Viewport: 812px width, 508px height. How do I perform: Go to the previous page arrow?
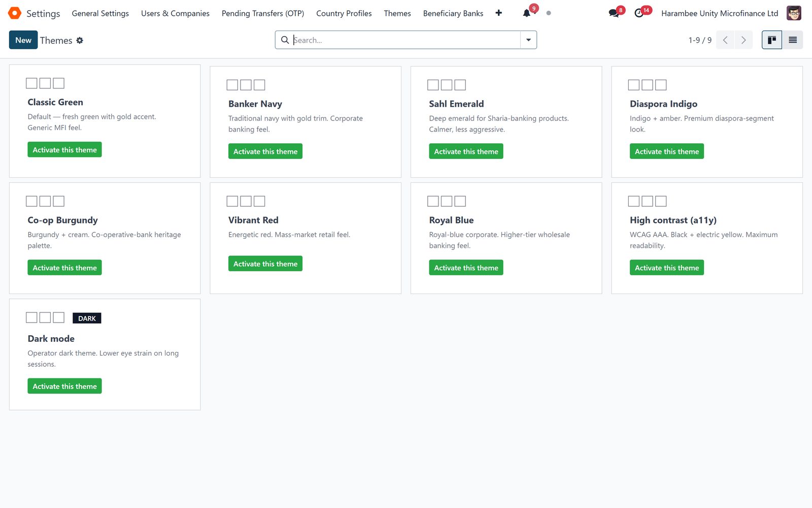point(725,40)
